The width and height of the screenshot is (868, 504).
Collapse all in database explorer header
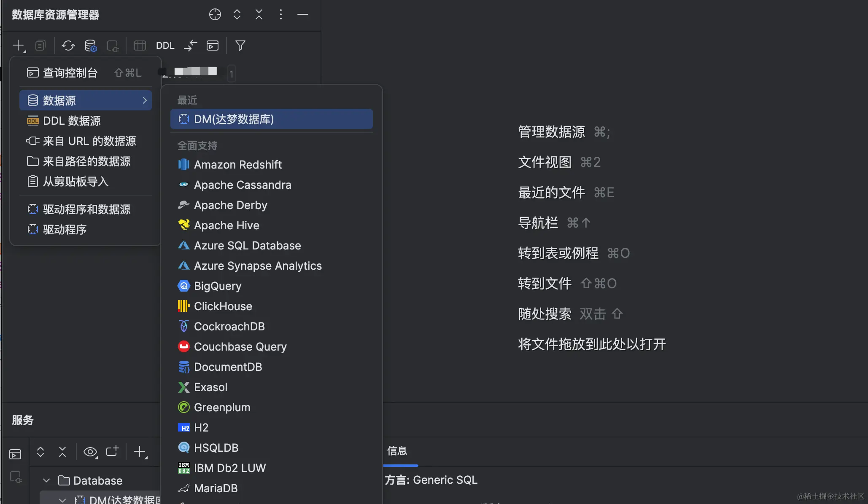tap(259, 14)
